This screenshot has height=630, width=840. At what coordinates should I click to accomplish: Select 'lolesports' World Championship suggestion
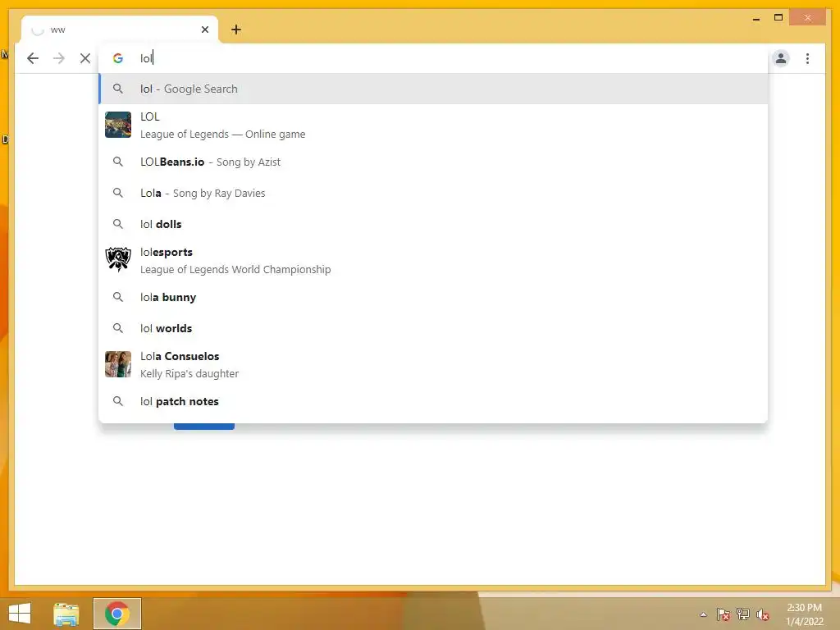pos(433,260)
